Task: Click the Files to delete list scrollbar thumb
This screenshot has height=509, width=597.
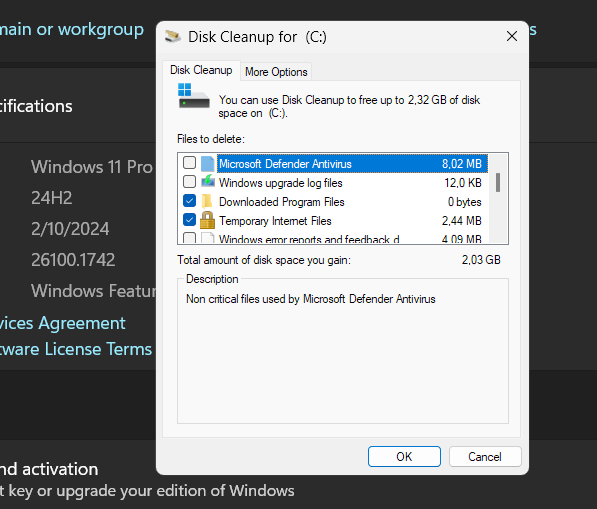Action: coord(498,182)
